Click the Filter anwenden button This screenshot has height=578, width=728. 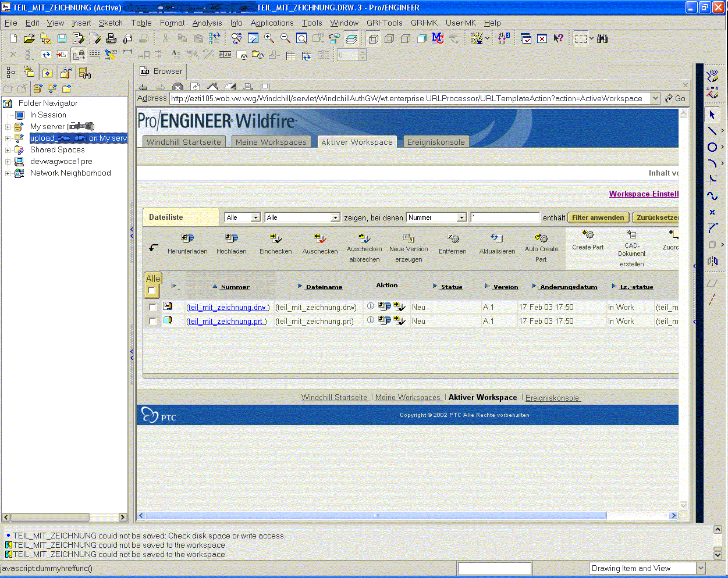point(598,217)
